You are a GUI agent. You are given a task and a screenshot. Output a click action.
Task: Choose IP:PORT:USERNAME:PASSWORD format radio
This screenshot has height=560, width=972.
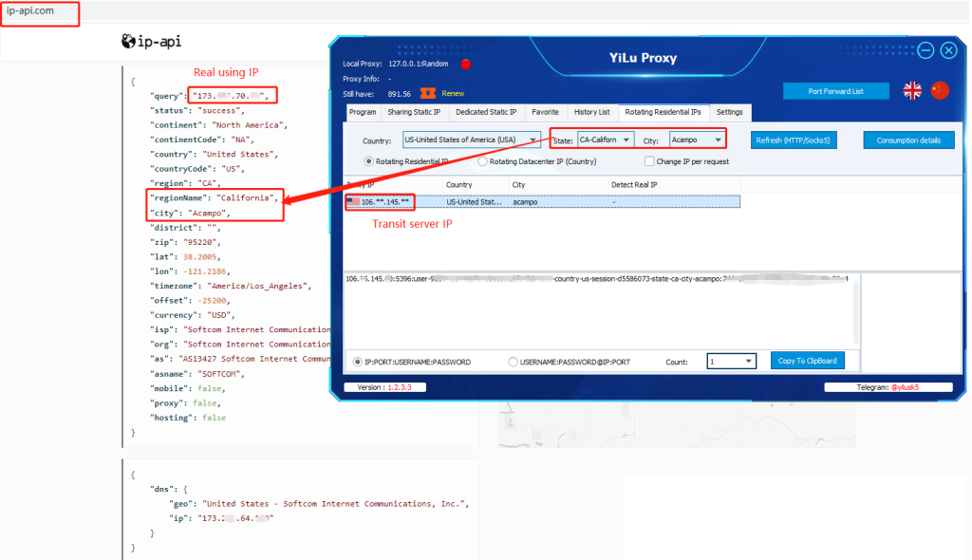click(x=358, y=362)
